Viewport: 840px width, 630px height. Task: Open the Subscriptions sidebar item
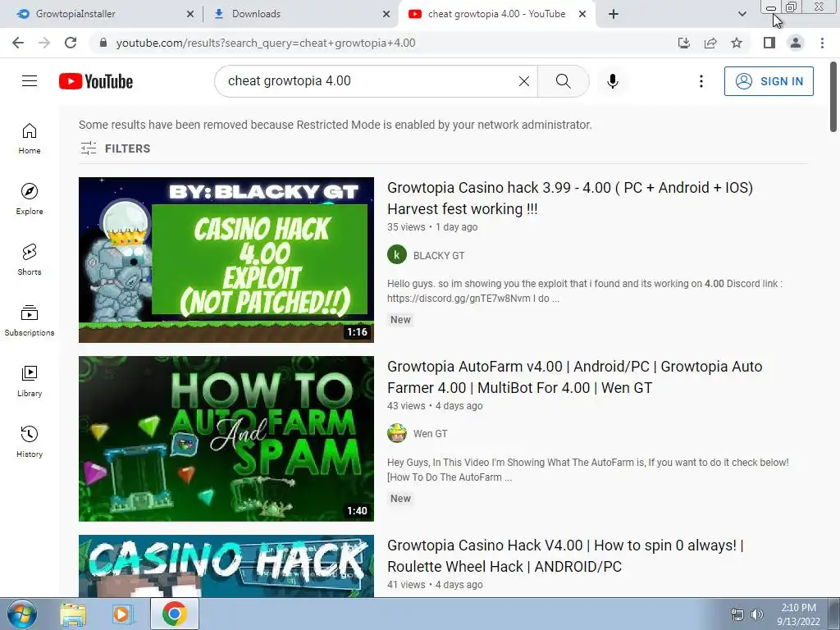[30, 321]
